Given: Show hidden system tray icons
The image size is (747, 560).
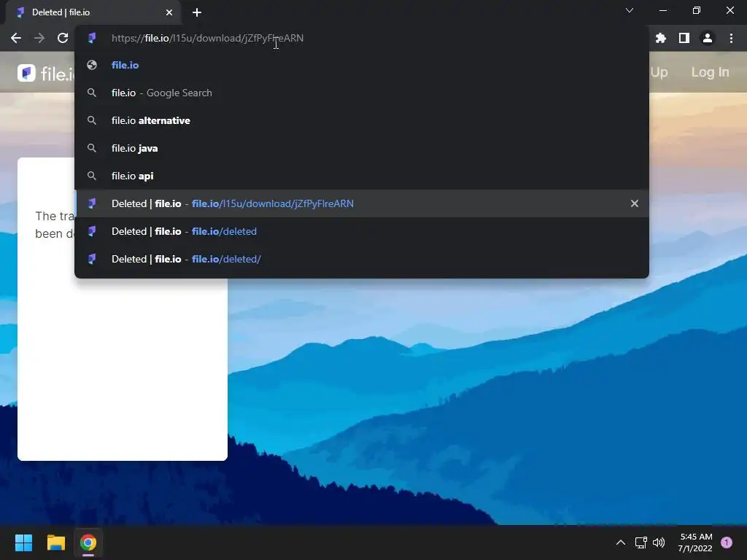Looking at the screenshot, I should pos(620,542).
